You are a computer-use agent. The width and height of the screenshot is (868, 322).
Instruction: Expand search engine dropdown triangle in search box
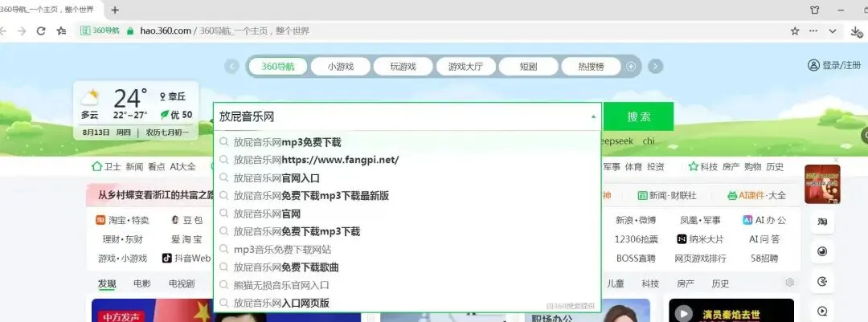click(x=593, y=116)
